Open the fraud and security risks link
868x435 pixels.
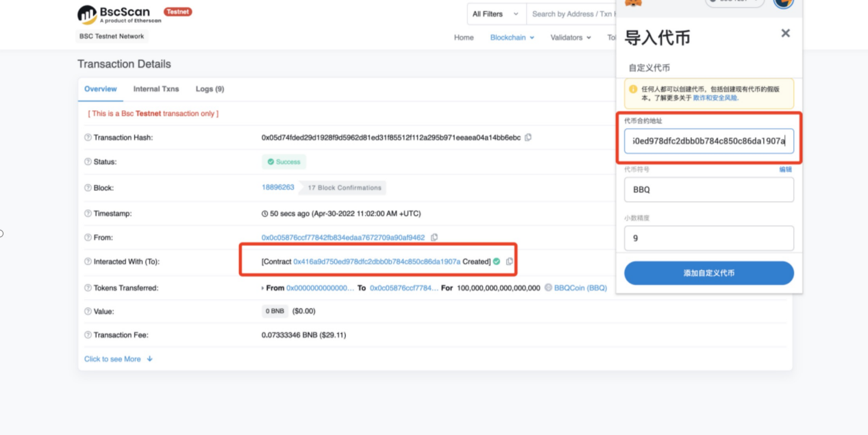point(715,98)
